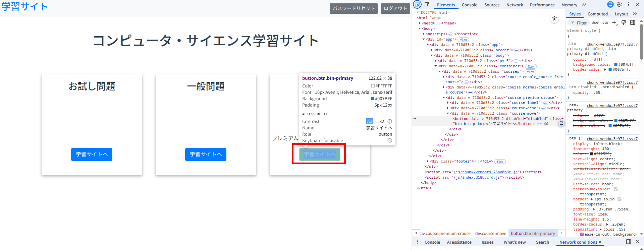
Task: Click the accessibility tree toggle icon
Action: (554, 19)
